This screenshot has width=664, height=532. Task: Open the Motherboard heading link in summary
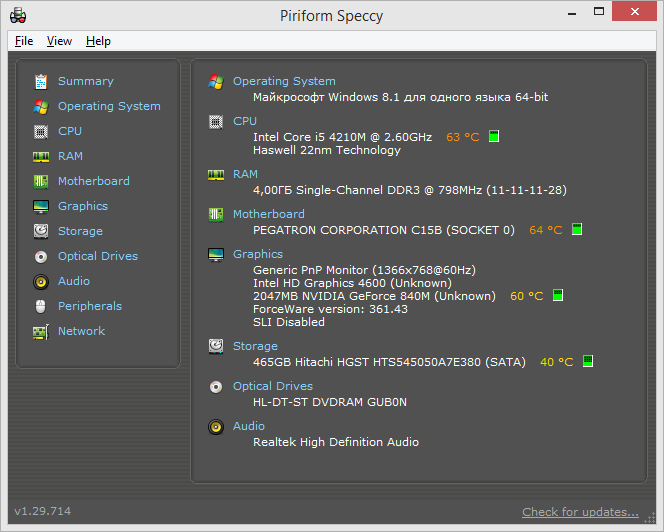click(x=269, y=214)
